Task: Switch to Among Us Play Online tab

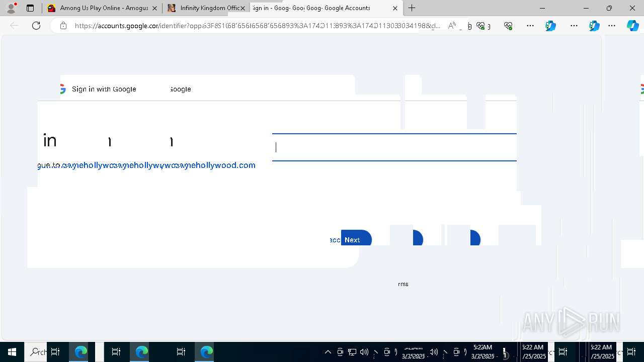Action: pos(103,8)
